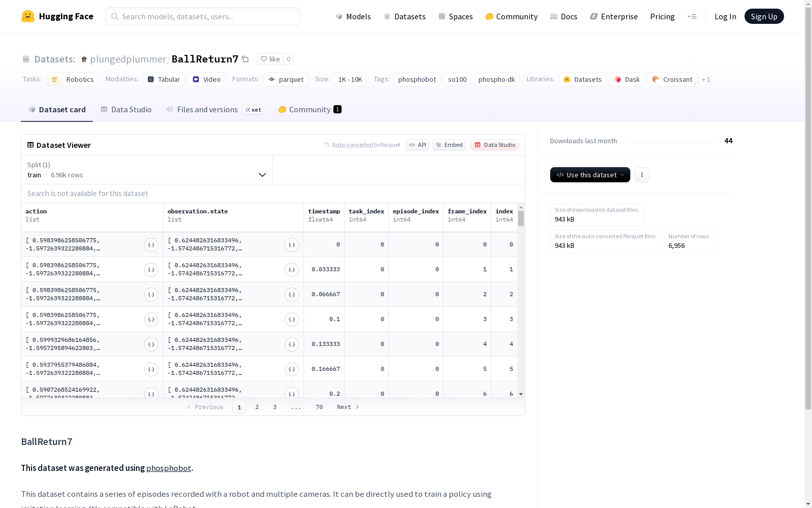Filter by Tabular modality
Image resolution: width=812 pixels, height=508 pixels.
pyautogui.click(x=163, y=79)
